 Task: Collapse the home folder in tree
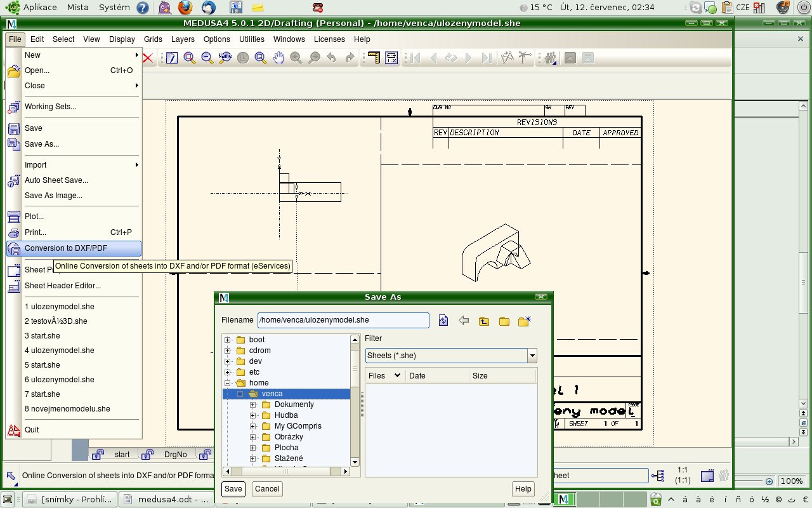coord(228,383)
